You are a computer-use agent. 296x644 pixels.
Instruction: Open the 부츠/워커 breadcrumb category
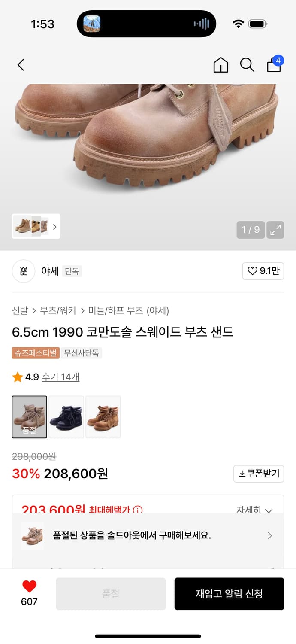(x=58, y=310)
